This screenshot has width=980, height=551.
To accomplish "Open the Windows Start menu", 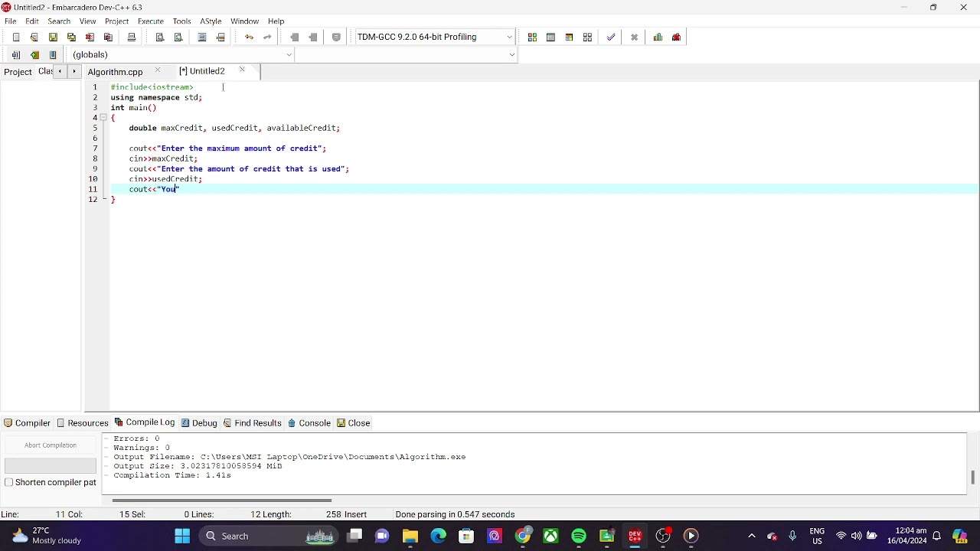I will pyautogui.click(x=182, y=536).
